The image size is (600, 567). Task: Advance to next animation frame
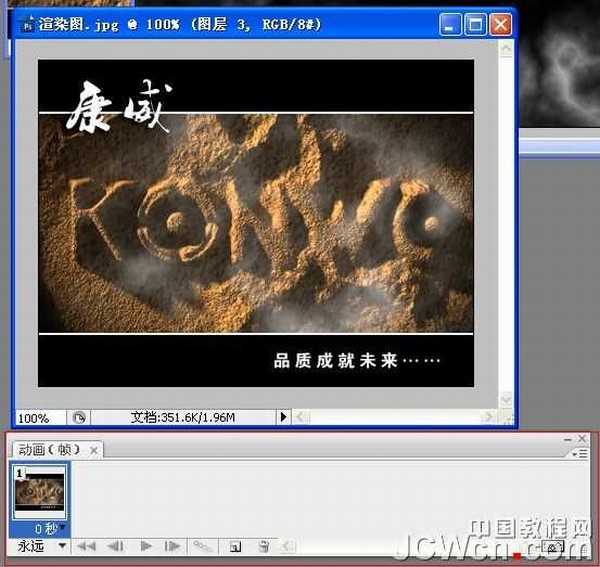[x=173, y=546]
